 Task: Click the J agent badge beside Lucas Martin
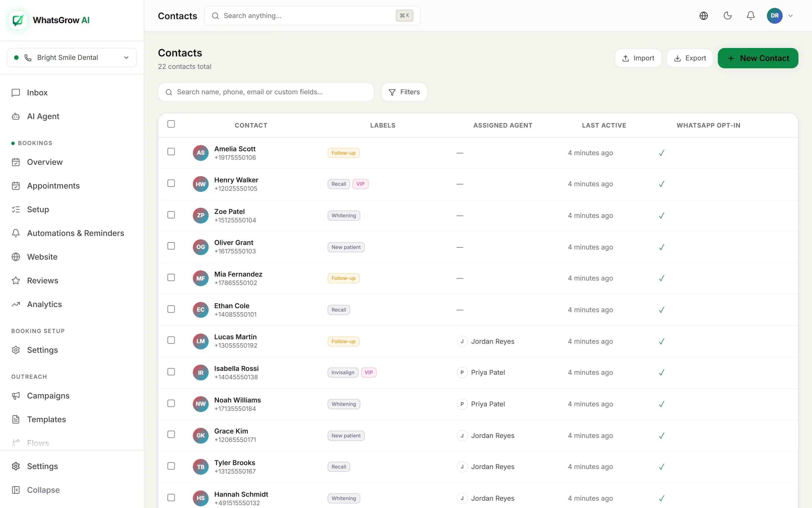tap(462, 341)
